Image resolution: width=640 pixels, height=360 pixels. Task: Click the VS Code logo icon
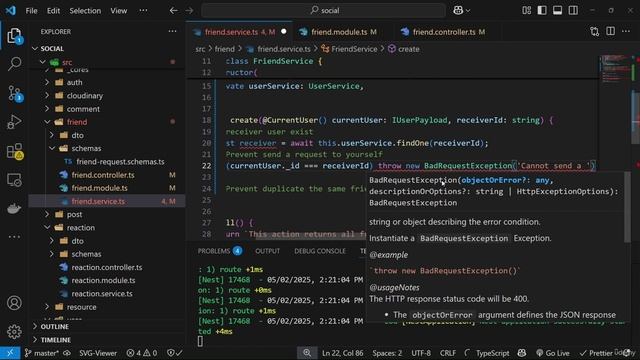click(x=11, y=10)
